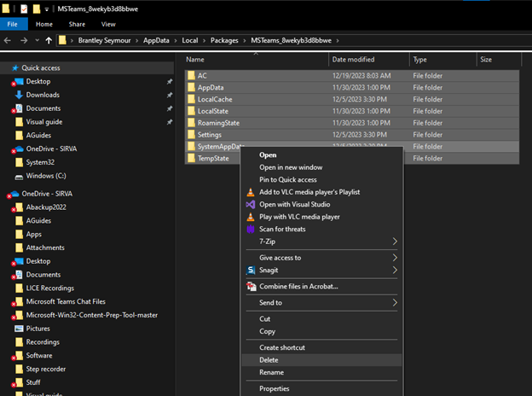This screenshot has width=532, height=396.
Task: Open Customize Quick Access Toolbar dropdown
Action: [x=47, y=9]
